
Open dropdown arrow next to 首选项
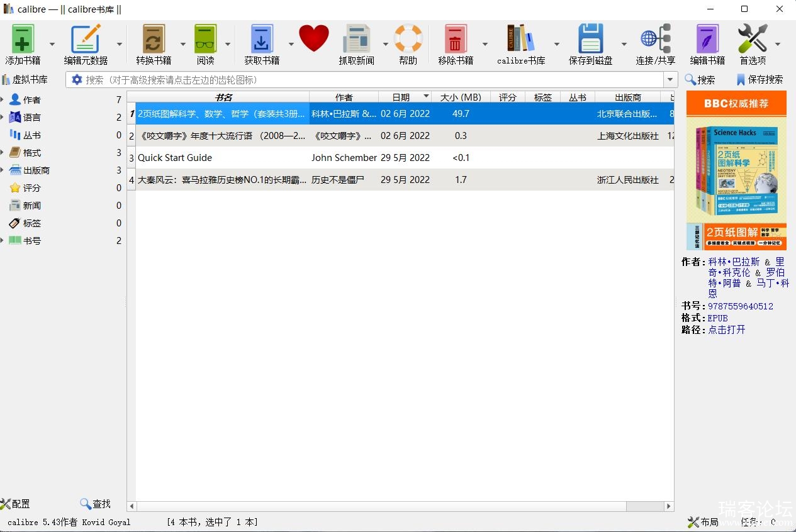[778, 44]
